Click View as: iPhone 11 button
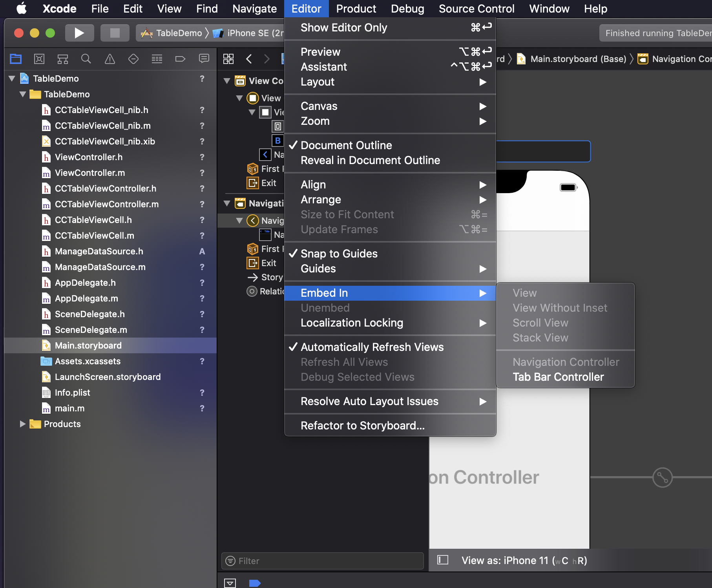 tap(524, 560)
